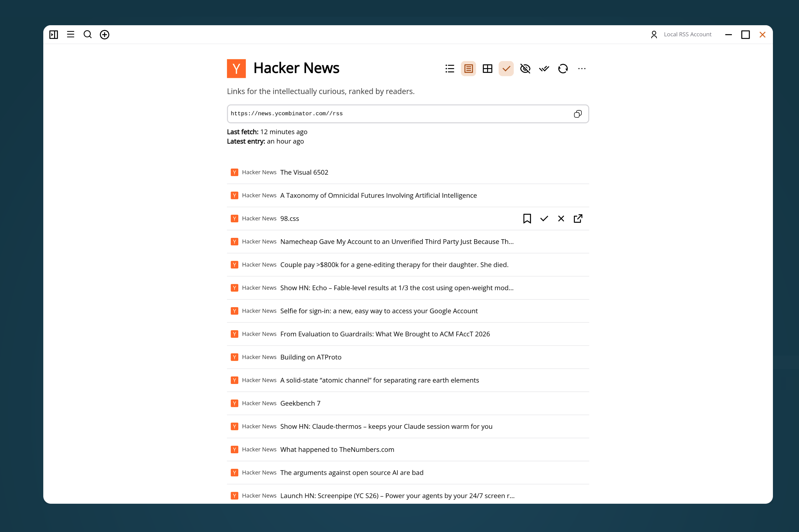Image resolution: width=799 pixels, height=532 pixels.
Task: Open the more options ellipsis
Action: pyautogui.click(x=582, y=69)
